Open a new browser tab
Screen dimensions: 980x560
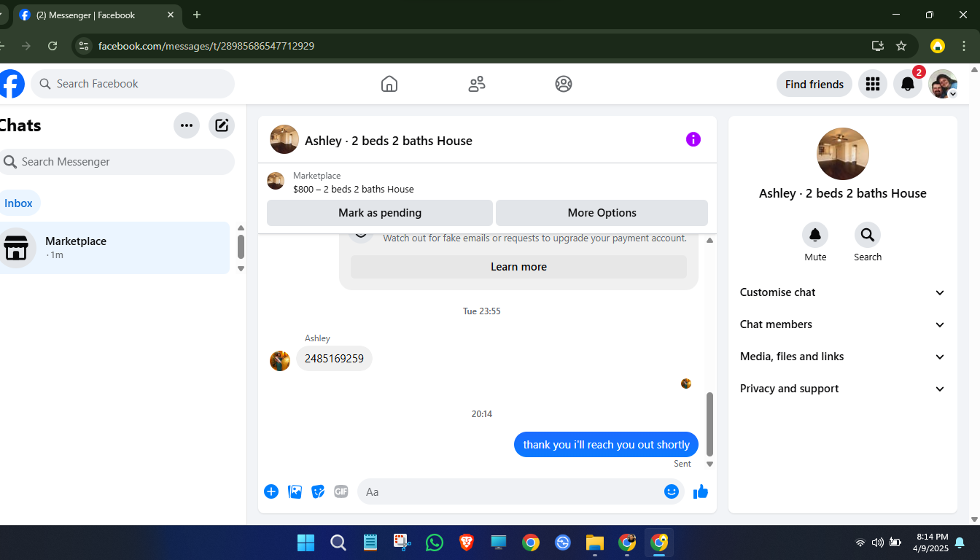click(197, 15)
